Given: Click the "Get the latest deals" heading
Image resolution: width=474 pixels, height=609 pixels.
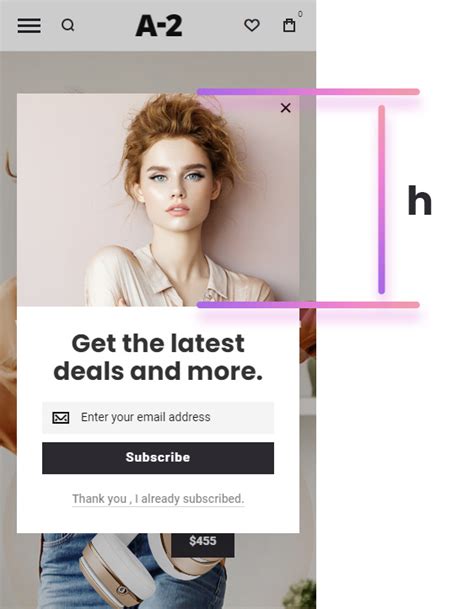Looking at the screenshot, I should coord(158,357).
